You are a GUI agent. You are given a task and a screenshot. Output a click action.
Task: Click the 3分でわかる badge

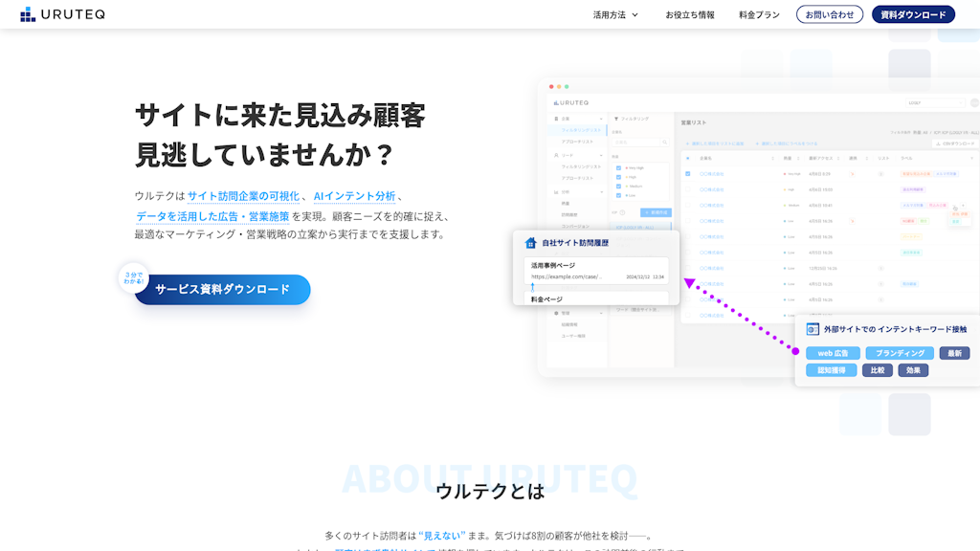[x=134, y=278]
